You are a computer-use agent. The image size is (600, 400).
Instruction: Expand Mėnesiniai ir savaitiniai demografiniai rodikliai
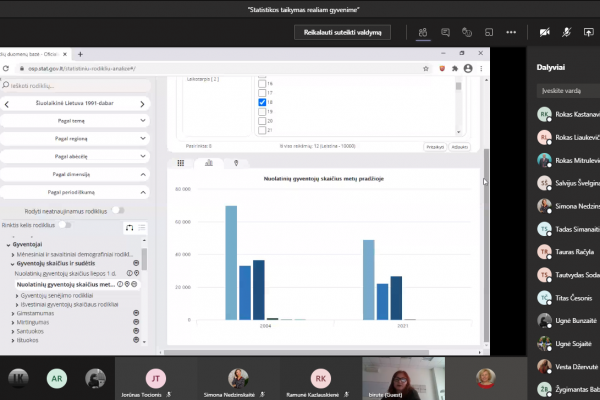[x=13, y=255]
